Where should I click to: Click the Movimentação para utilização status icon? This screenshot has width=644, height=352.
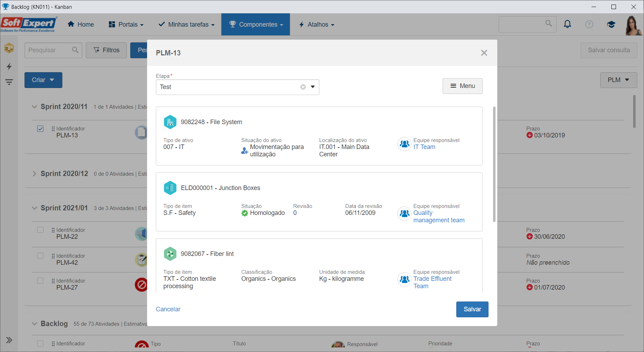coord(244,151)
